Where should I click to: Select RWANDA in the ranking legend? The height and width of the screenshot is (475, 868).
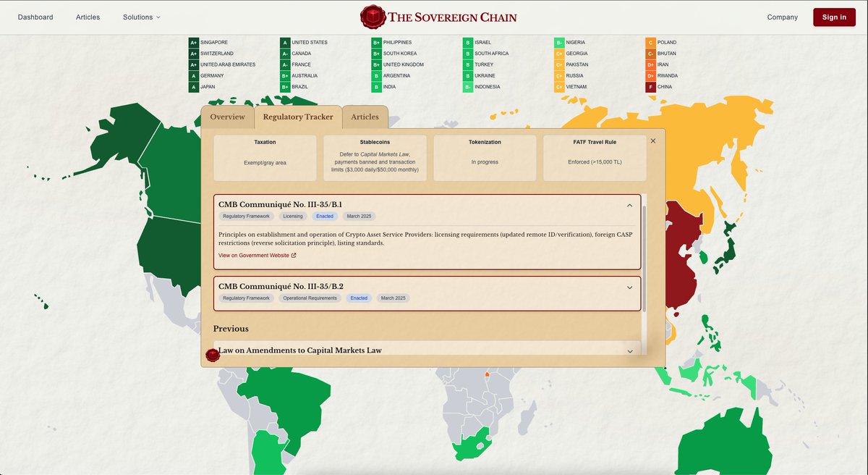tap(668, 76)
